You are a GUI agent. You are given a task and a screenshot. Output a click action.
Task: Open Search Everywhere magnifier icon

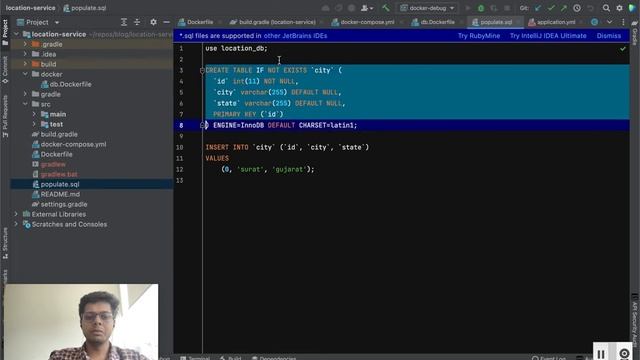[606, 8]
